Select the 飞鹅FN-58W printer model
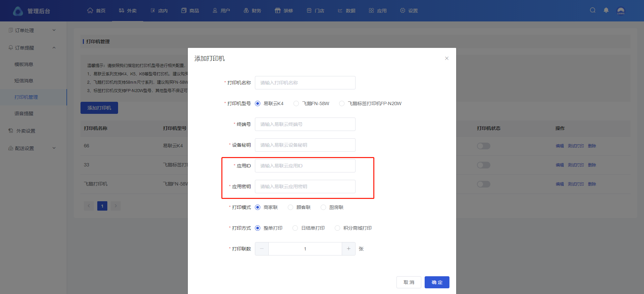This screenshot has height=294, width=644. click(x=296, y=103)
